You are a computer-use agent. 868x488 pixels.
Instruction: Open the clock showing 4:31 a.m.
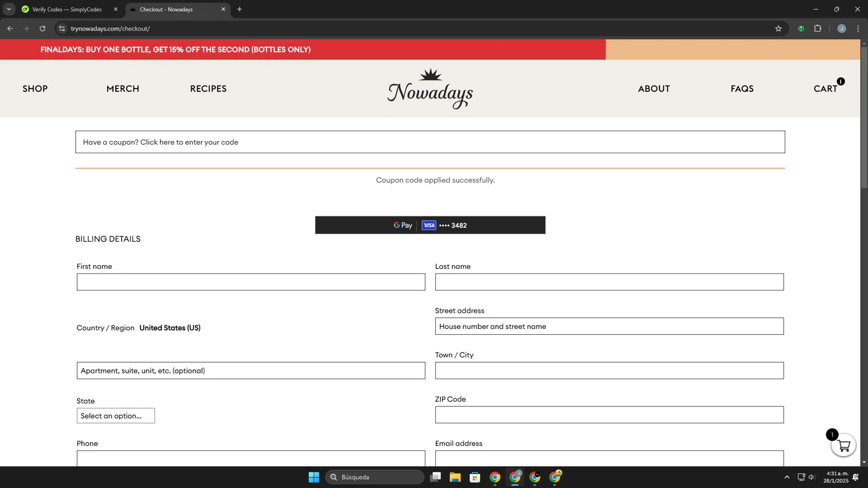tap(837, 477)
